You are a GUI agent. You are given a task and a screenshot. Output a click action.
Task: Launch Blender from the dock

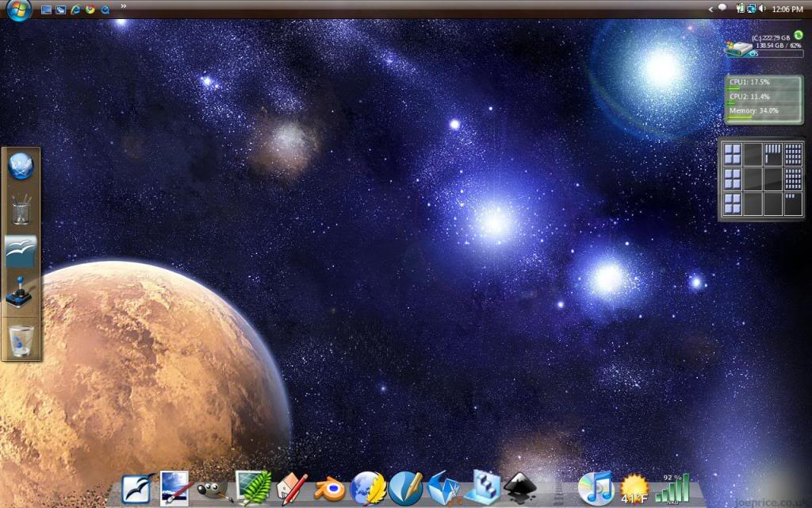(329, 488)
